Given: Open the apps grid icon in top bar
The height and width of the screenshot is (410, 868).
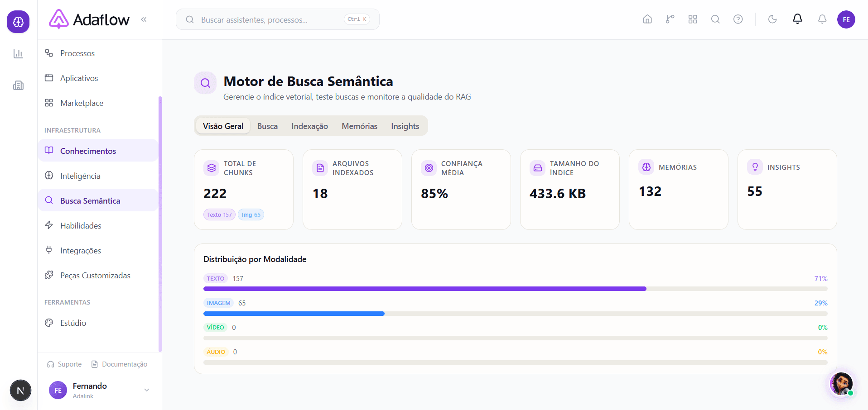Looking at the screenshot, I should coord(693,19).
